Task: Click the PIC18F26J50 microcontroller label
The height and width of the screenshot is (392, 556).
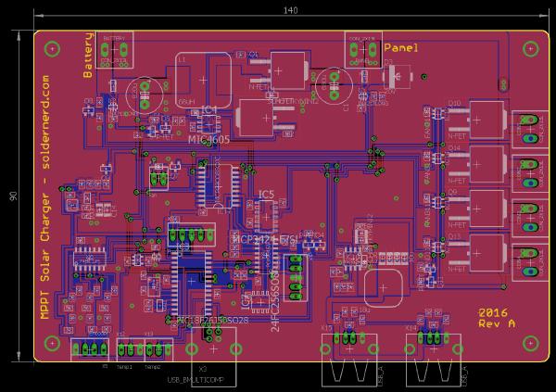Action: [212, 321]
